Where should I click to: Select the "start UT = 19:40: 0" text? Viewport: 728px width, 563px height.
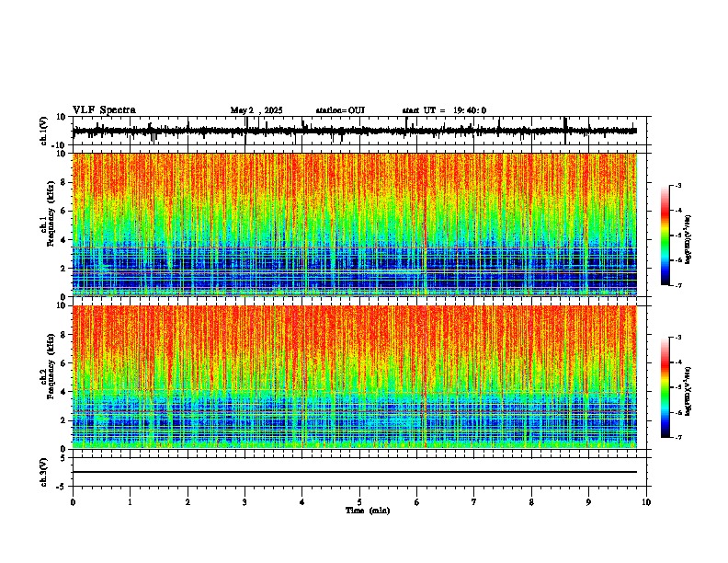[444, 110]
